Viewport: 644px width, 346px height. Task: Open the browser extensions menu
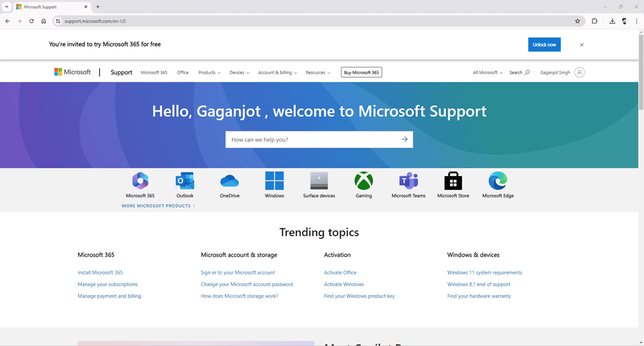coord(594,21)
